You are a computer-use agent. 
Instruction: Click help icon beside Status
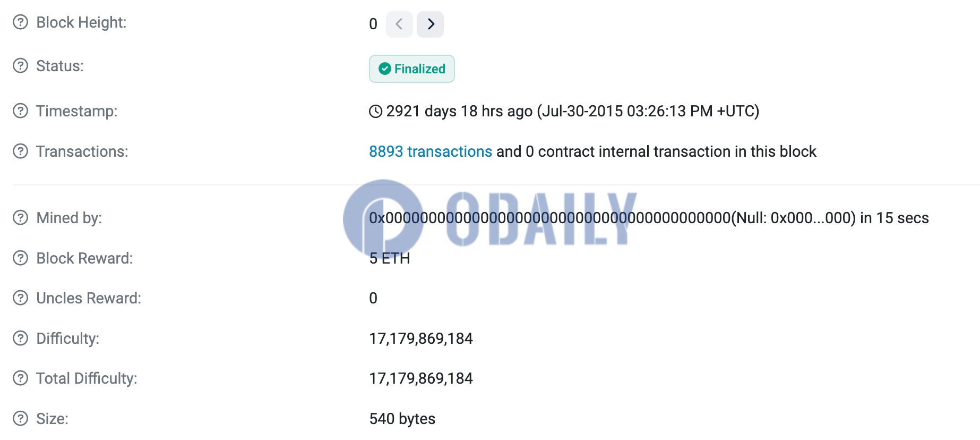click(x=20, y=66)
